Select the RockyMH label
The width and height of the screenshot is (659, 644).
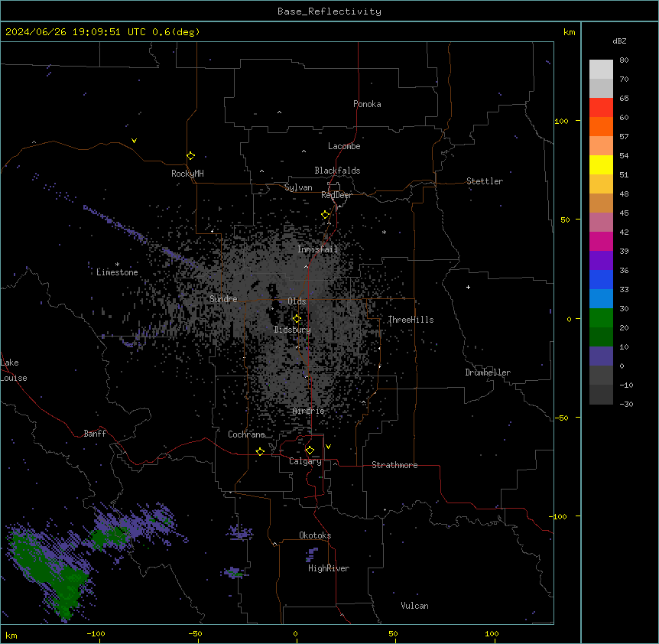click(187, 174)
